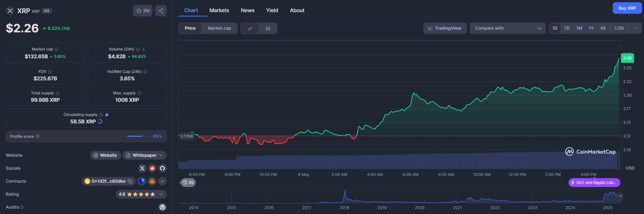This screenshot has width=644, height=214.
Task: Click the 35 history events badge
Action: pyautogui.click(x=188, y=182)
